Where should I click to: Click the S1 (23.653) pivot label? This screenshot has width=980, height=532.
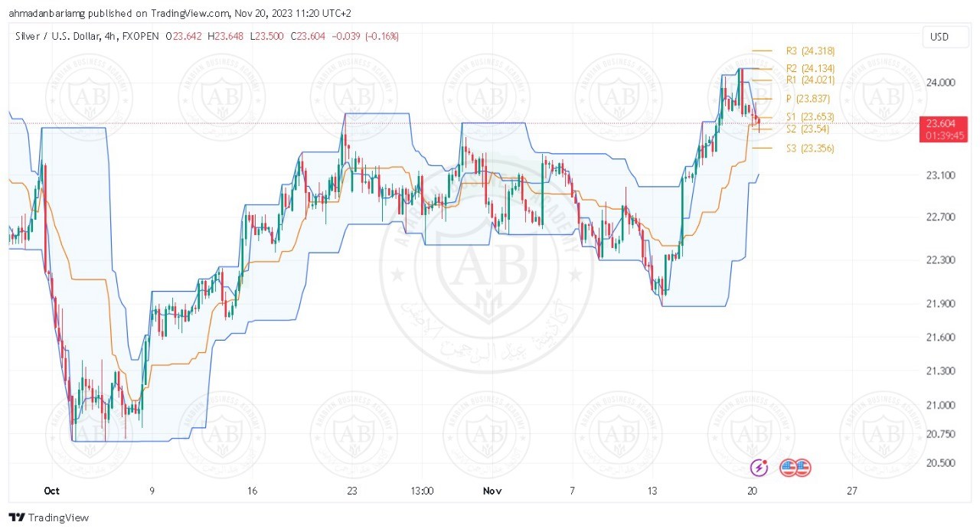810,116
